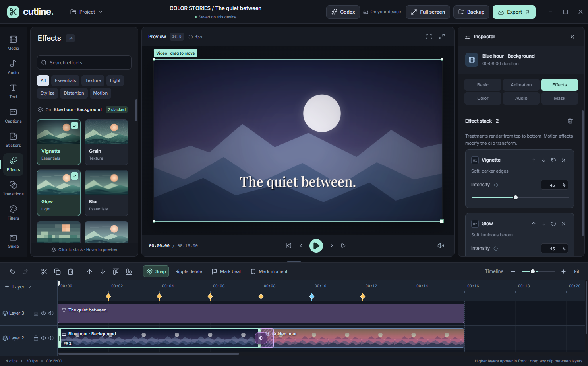Image resolution: width=588 pixels, height=366 pixels.
Task: Toggle Snap on the timeline
Action: (156, 271)
